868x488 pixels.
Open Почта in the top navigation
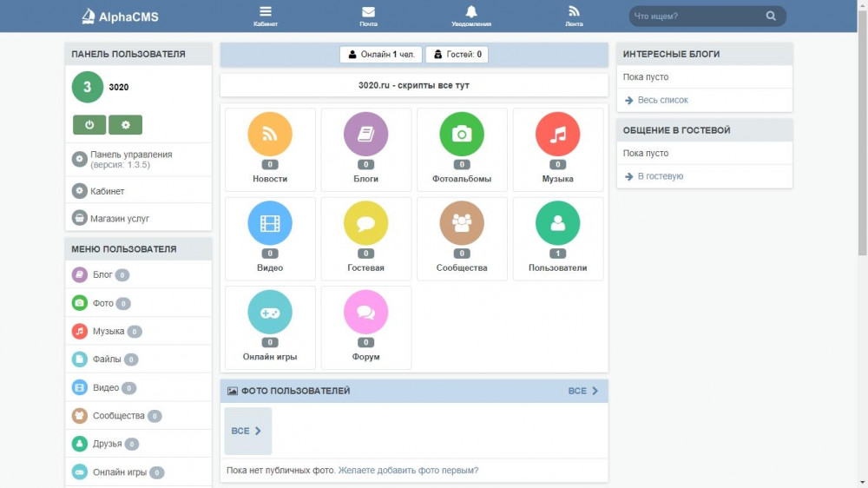368,16
